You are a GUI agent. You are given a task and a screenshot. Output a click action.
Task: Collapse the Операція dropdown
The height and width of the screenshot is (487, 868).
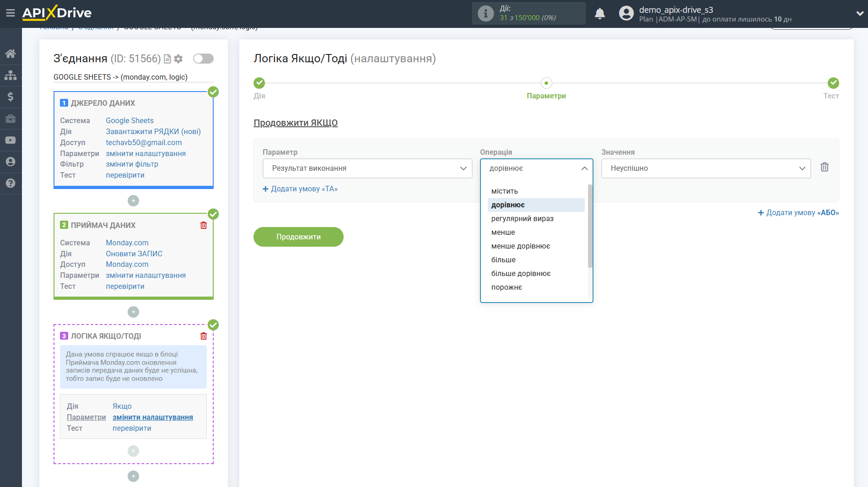point(536,168)
